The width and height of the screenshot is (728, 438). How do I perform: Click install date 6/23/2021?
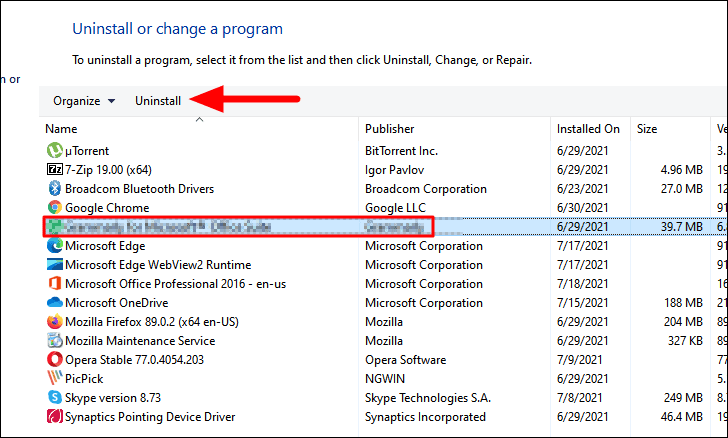582,189
